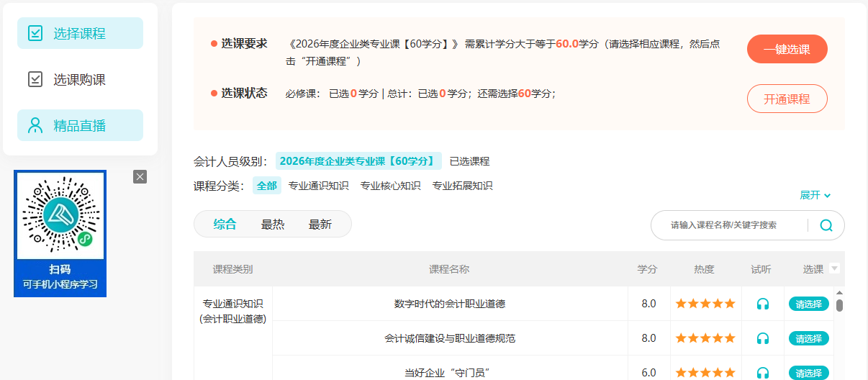Select the course 数字时代的会计职业道德
This screenshot has height=380, width=868.
(x=809, y=304)
